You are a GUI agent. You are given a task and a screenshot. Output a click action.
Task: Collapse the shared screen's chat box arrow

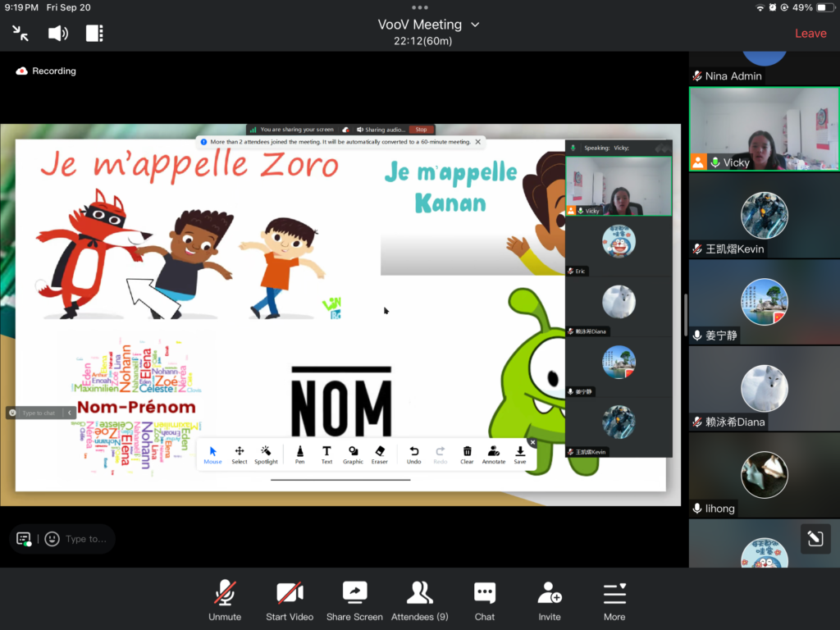[x=69, y=413]
